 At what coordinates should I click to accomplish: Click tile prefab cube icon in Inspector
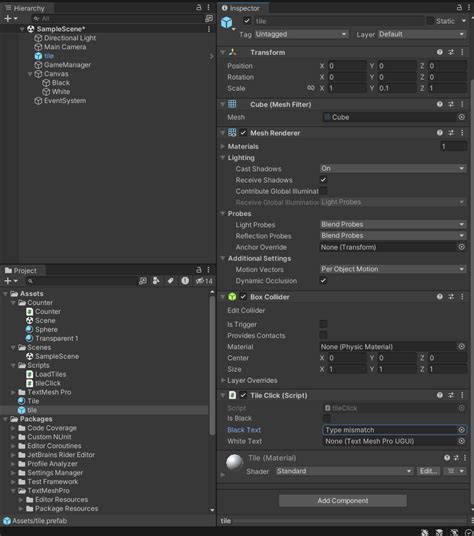227,23
